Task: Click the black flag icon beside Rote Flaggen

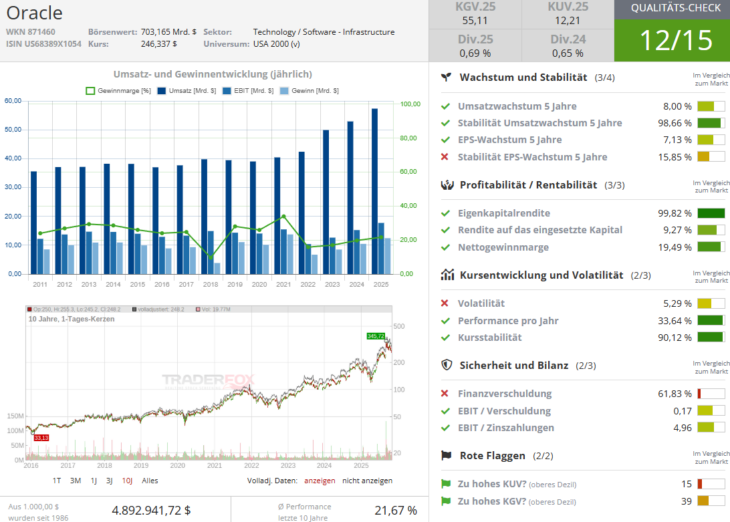Action: 449,456
